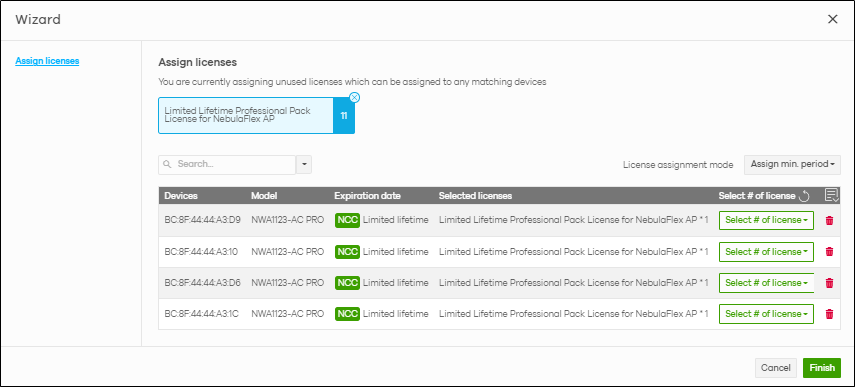Click model NWA1123-AC PRO in the A3:1C row
The height and width of the screenshot is (387, 855).
coord(287,313)
